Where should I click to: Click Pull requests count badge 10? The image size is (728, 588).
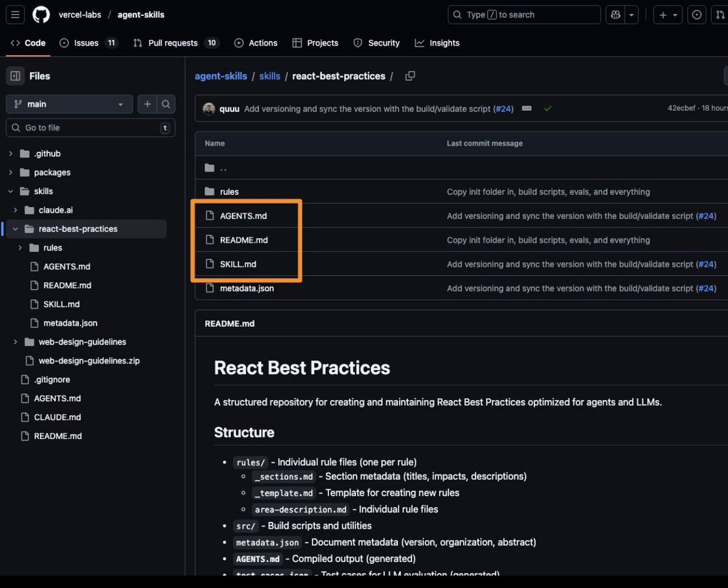[x=211, y=43]
